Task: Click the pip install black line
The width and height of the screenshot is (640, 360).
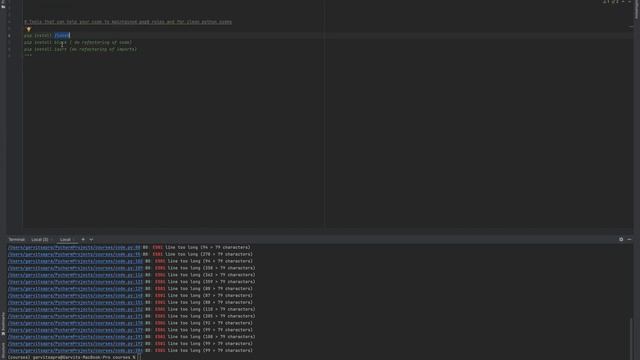Action: point(78,42)
